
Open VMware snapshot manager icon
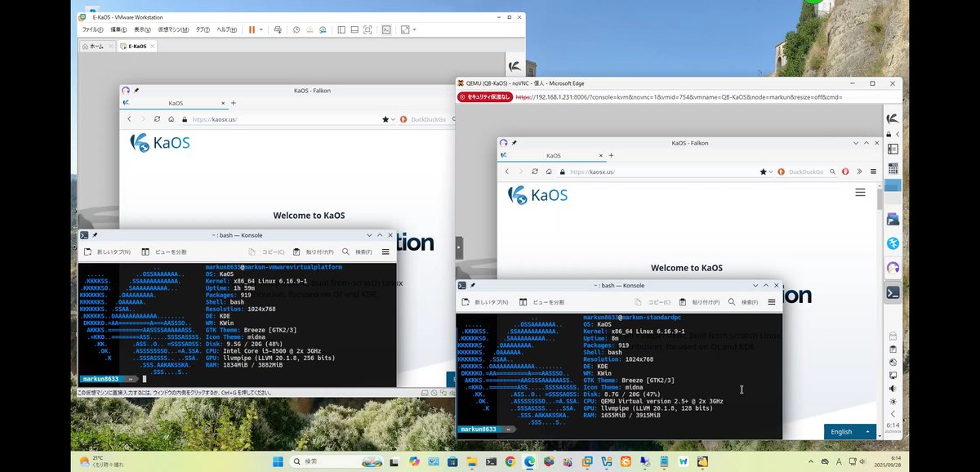[323, 29]
